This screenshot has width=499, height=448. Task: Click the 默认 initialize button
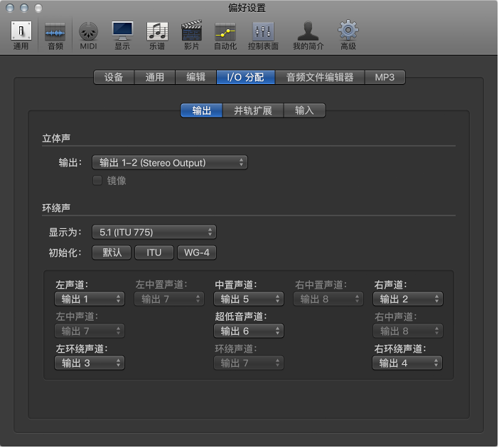112,252
